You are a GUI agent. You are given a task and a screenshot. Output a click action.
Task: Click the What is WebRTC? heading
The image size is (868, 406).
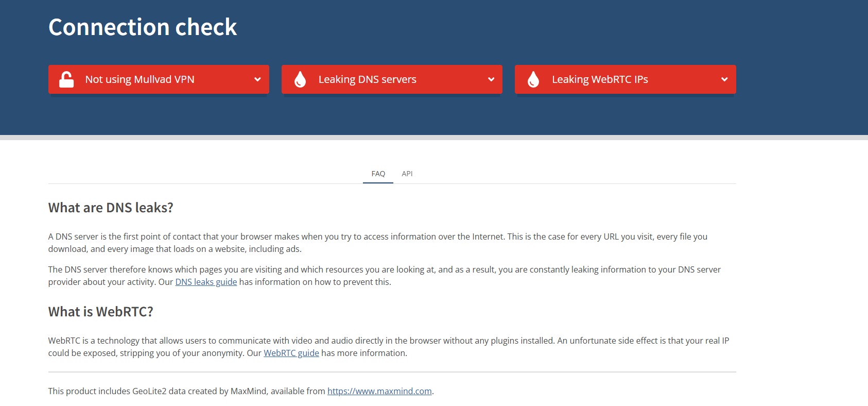point(101,312)
